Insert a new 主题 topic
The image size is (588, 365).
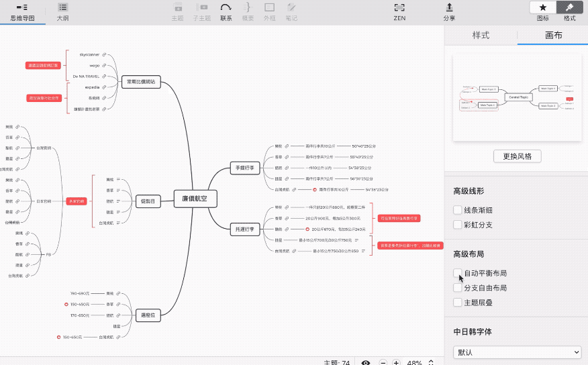click(177, 11)
